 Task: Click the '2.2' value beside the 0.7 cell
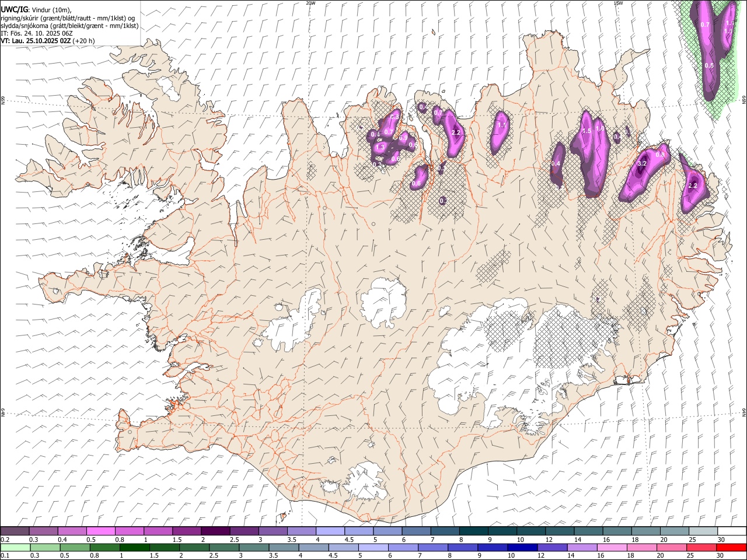click(x=456, y=133)
